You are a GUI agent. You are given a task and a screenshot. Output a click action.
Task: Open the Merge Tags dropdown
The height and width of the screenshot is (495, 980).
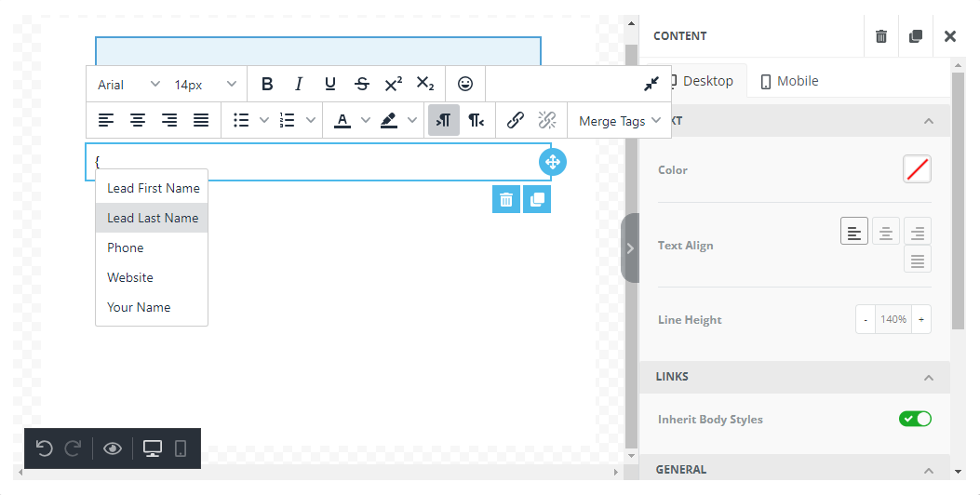pyautogui.click(x=619, y=121)
